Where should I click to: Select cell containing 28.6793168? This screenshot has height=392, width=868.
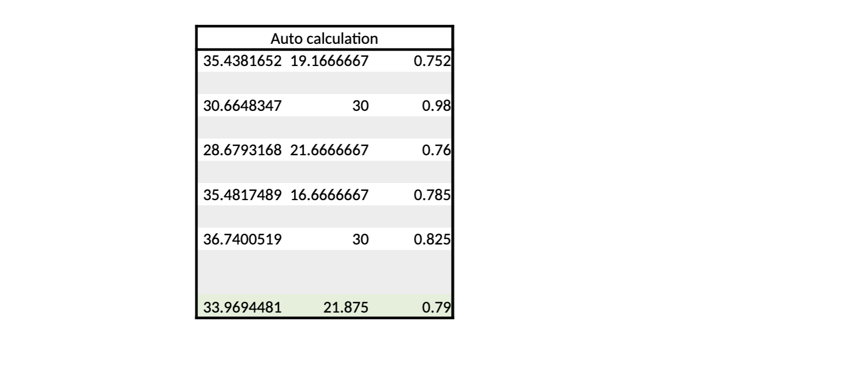(x=242, y=150)
